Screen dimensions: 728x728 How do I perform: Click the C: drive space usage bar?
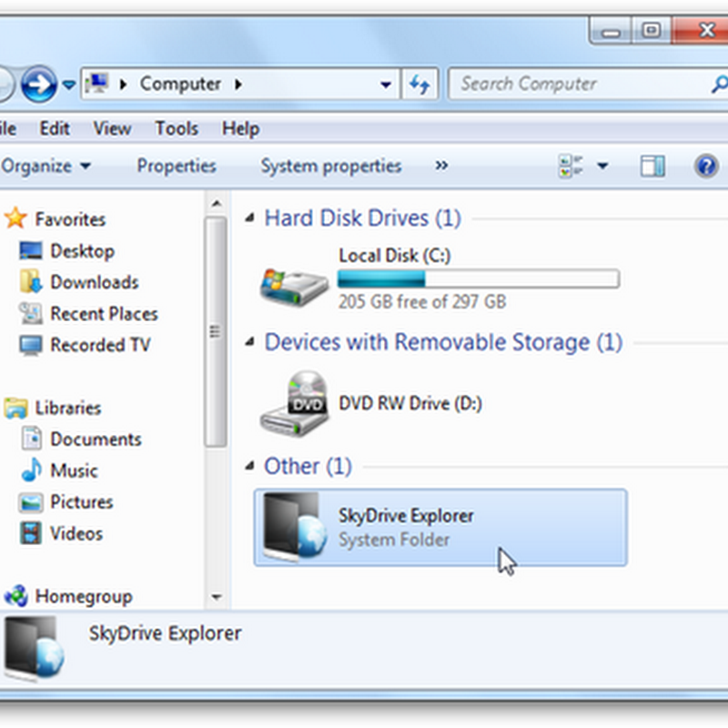click(x=479, y=278)
